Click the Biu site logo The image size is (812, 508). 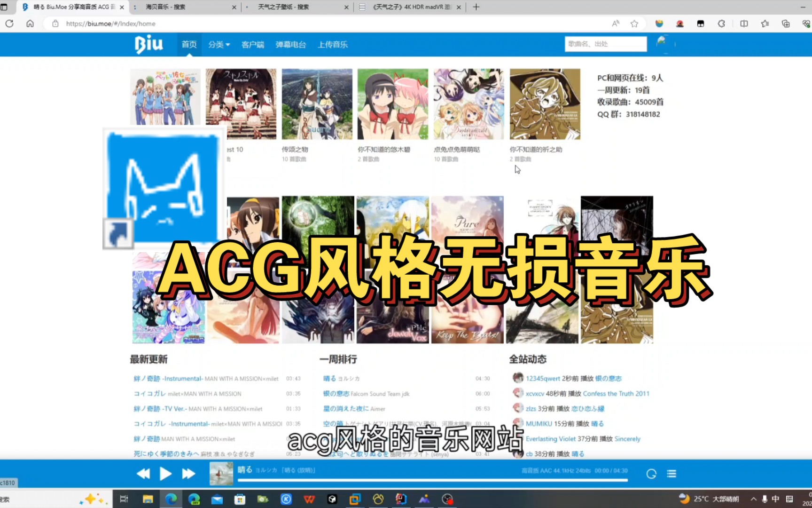click(148, 44)
